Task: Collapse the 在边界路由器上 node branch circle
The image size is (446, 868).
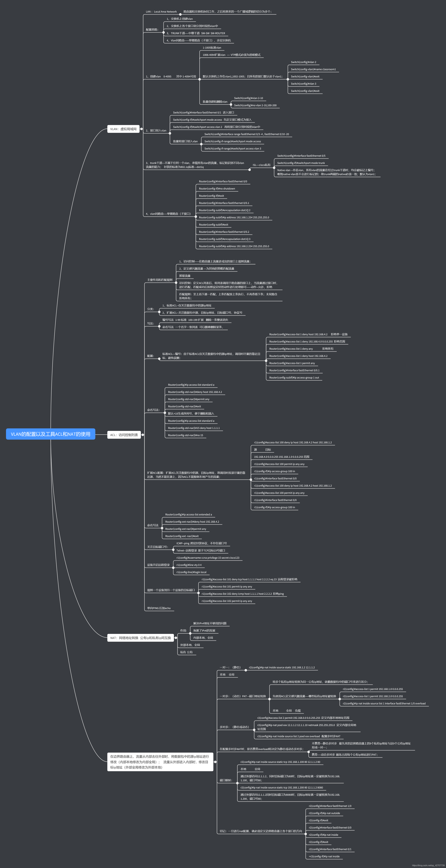Action: point(215,762)
